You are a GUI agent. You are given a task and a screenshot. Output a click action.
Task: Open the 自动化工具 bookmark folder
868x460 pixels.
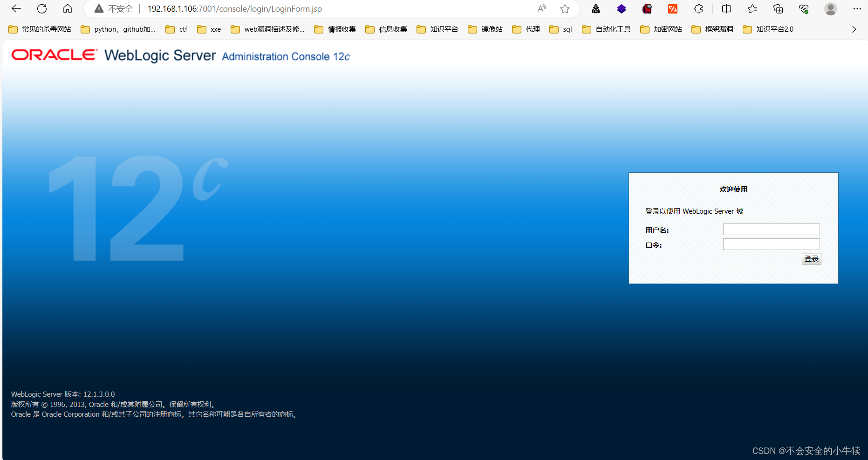(x=607, y=29)
